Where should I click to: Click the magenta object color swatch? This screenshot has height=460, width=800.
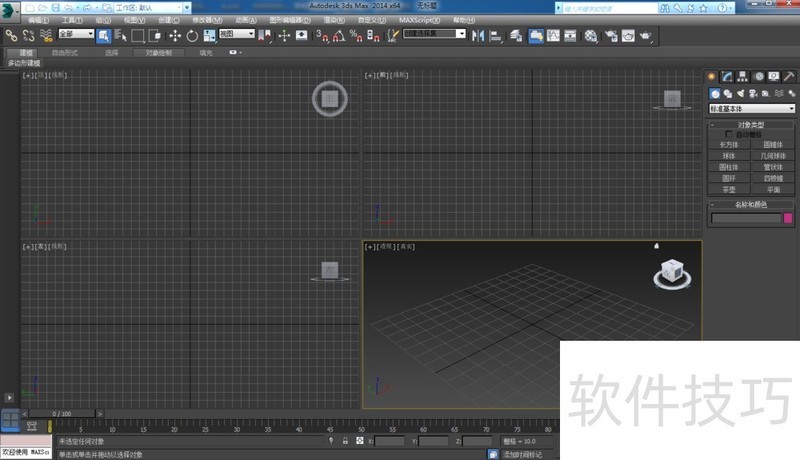coord(788,217)
